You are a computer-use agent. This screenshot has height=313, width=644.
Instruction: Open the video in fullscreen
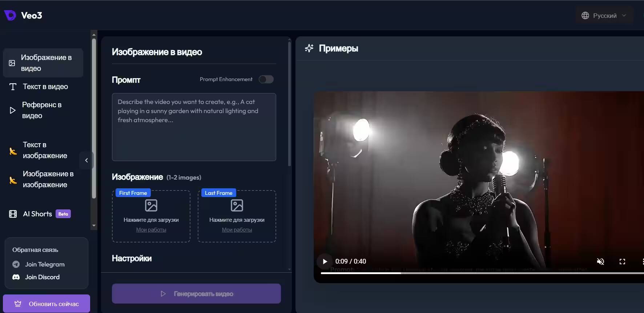click(x=622, y=261)
